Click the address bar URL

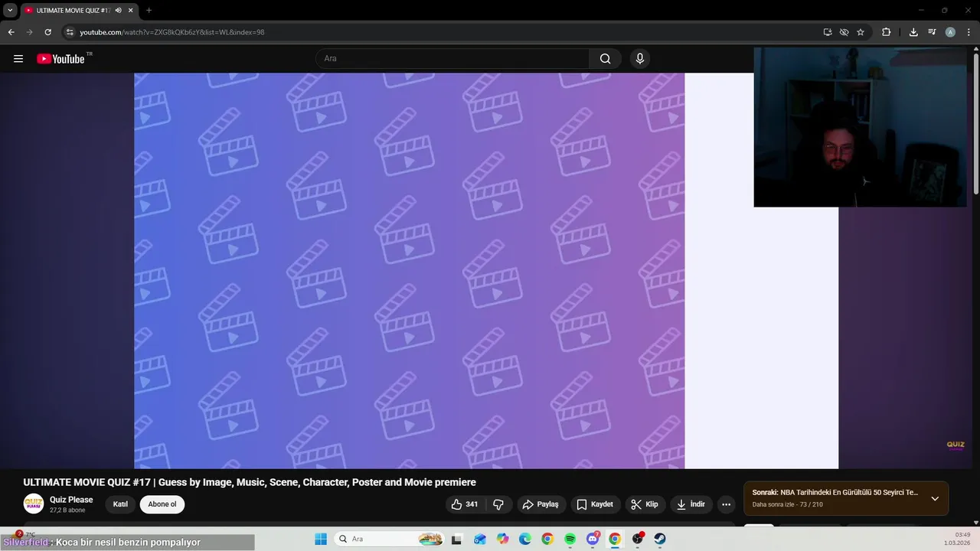coord(172,32)
